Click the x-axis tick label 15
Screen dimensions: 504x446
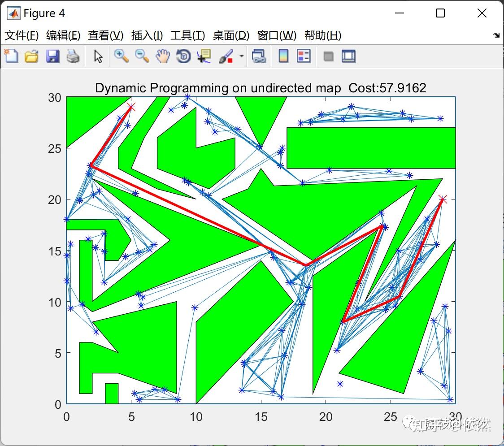[261, 417]
